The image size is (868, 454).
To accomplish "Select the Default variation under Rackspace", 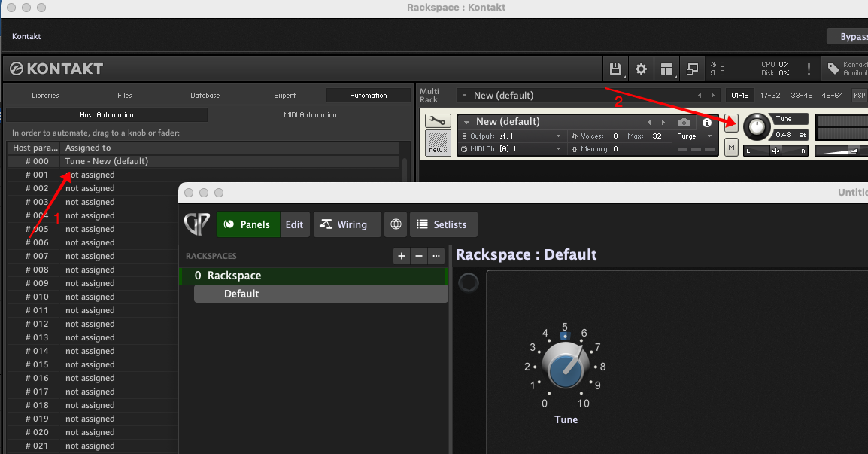I will coord(320,294).
